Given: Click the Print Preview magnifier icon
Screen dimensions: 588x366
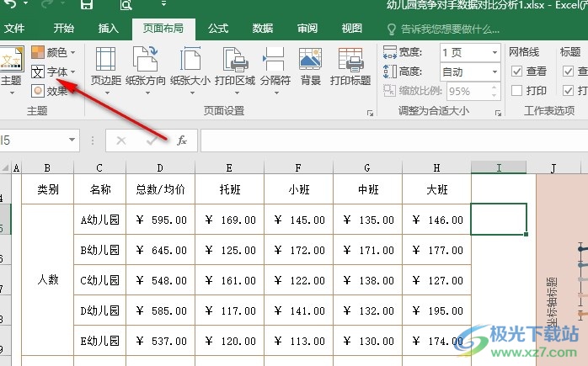Looking at the screenshot, I should pos(126,4).
